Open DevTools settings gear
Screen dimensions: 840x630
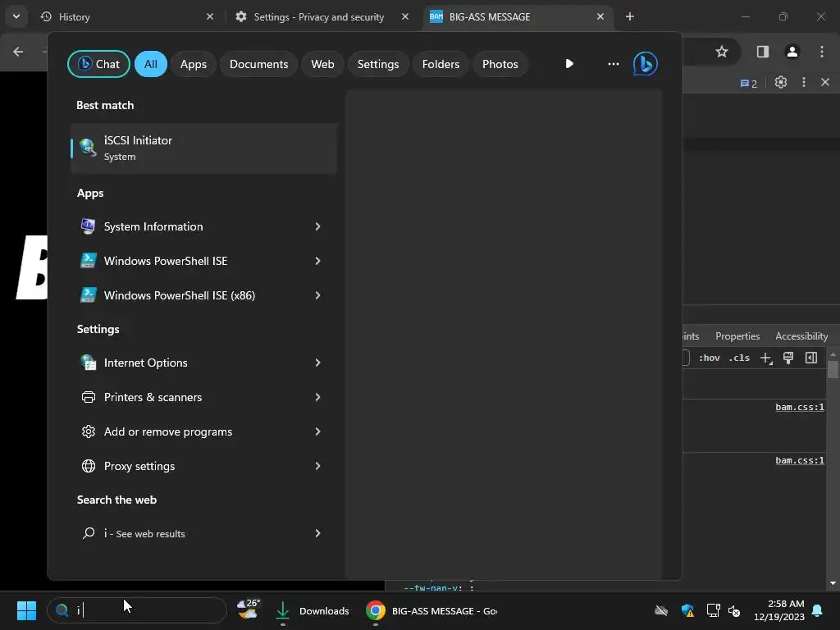tap(781, 83)
